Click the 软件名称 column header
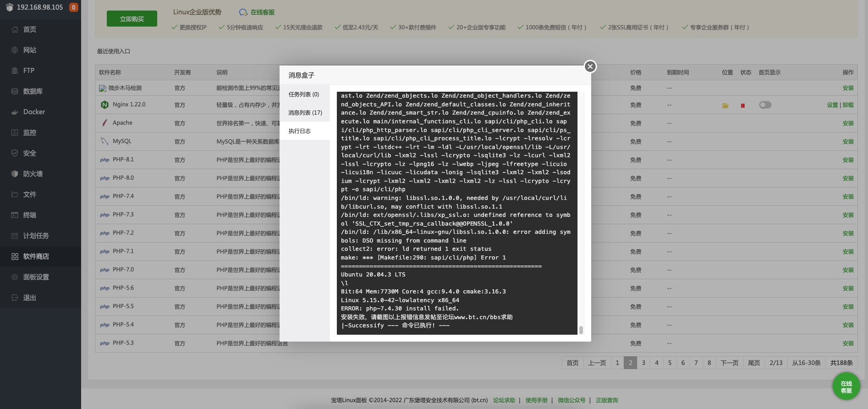868x409 pixels. pos(110,72)
